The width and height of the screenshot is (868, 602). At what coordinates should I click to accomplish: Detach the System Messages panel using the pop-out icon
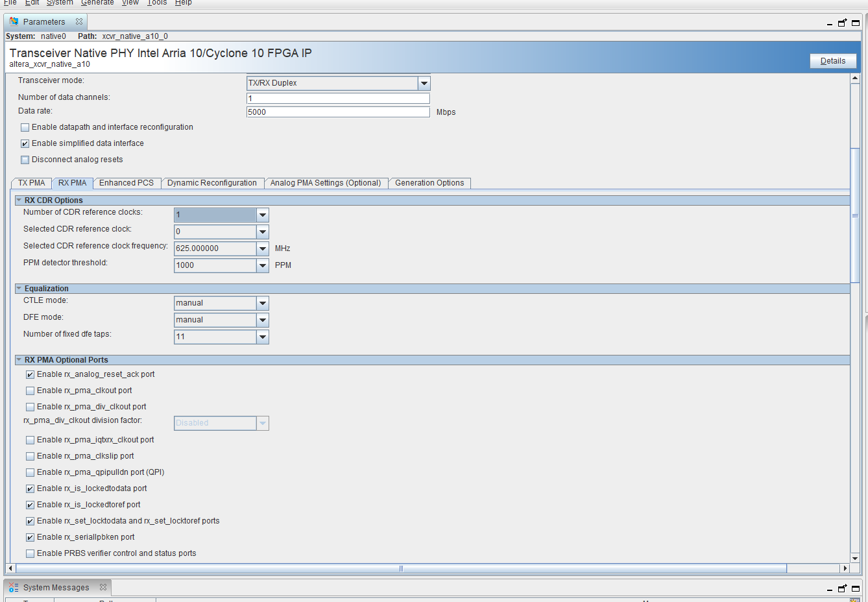point(842,588)
